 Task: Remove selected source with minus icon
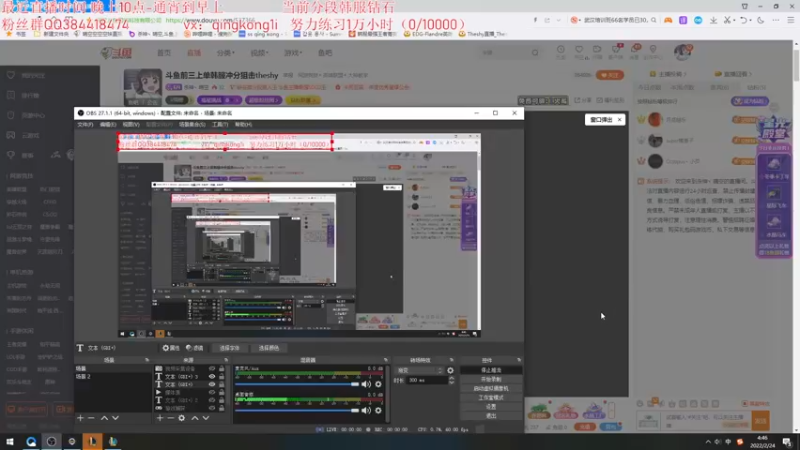170,418
